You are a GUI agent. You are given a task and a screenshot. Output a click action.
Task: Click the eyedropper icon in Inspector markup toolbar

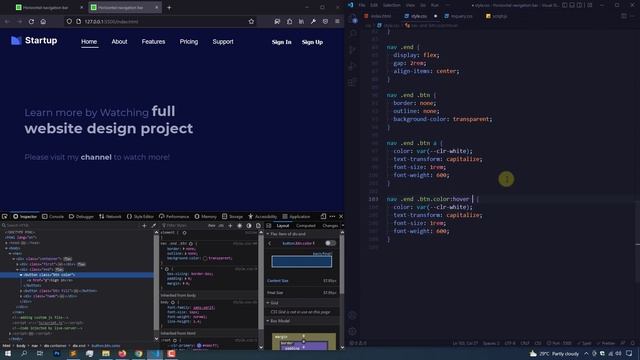153,225
